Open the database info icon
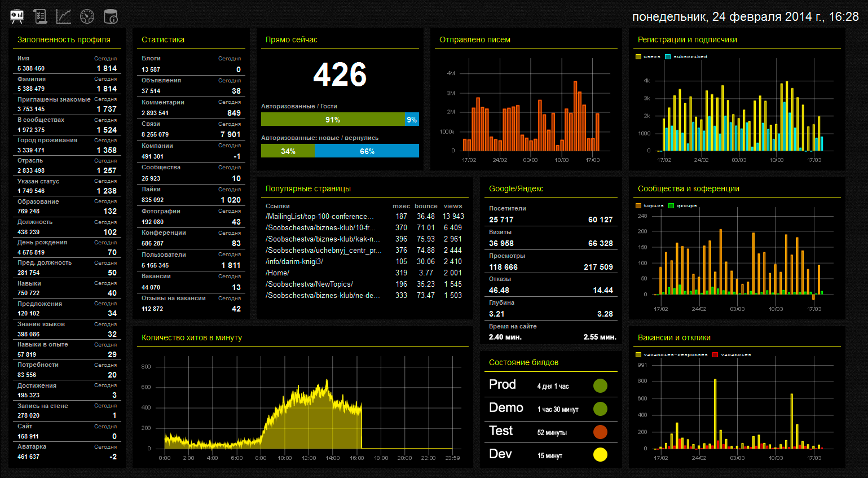 (111, 16)
